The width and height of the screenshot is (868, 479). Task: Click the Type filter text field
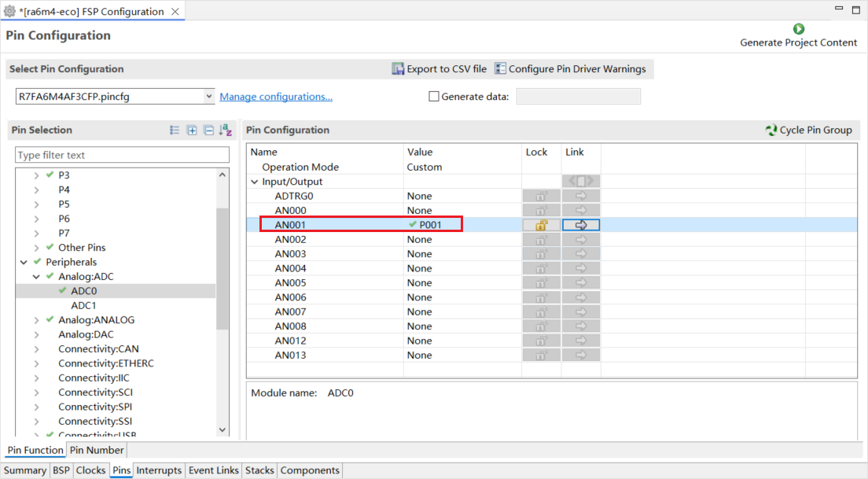click(123, 155)
